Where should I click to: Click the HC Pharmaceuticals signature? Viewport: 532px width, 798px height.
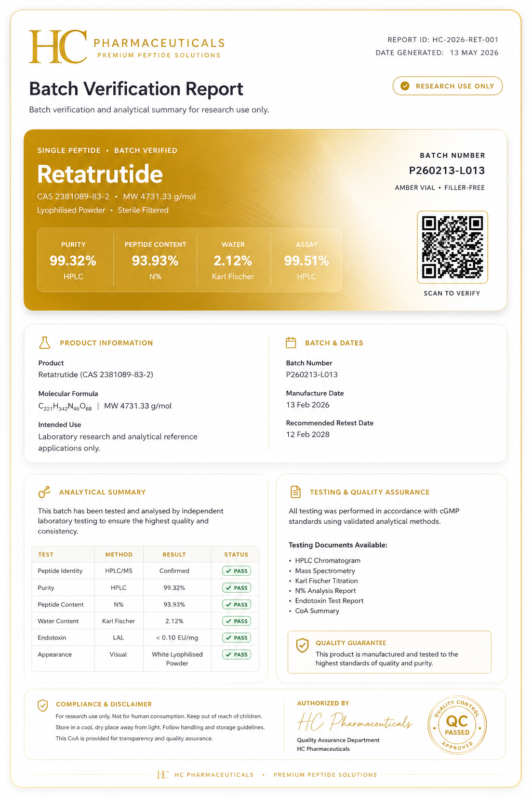tap(355, 722)
